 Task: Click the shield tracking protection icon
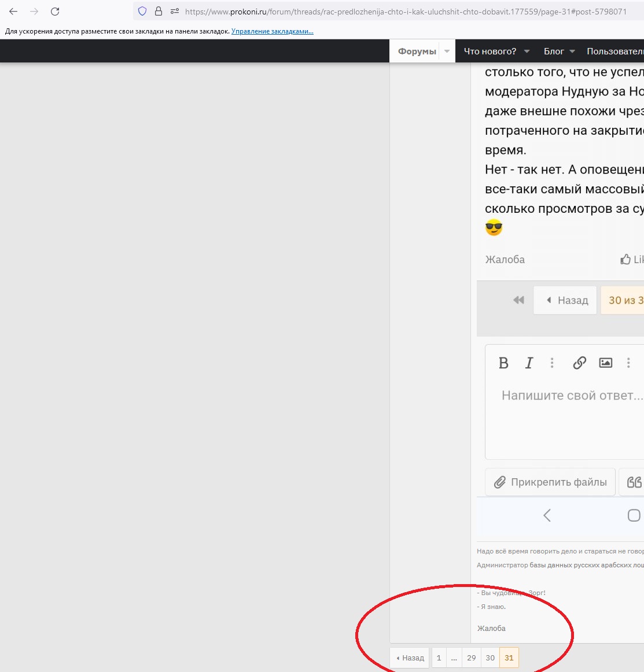point(142,12)
